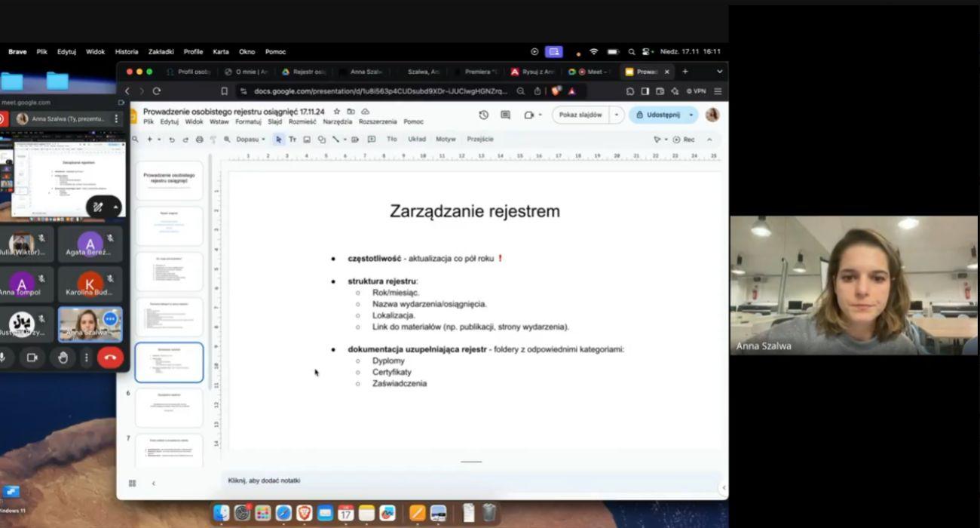Expand Pokaz slajdów dropdown arrow

[x=617, y=115]
